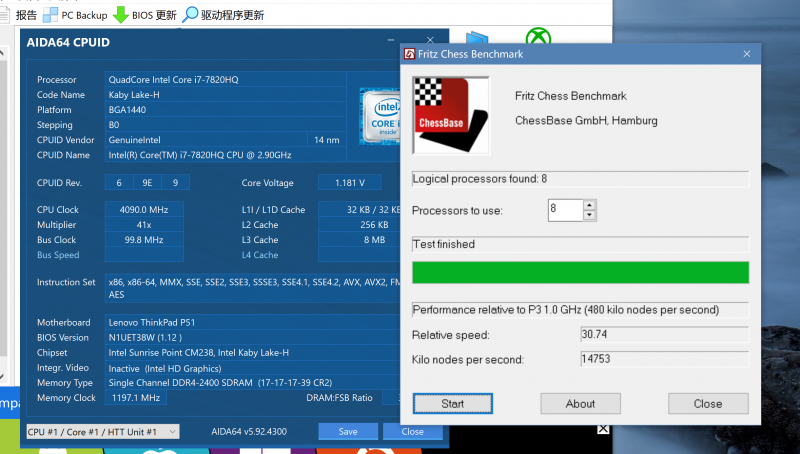Open the About dialog in Fritz

(580, 403)
